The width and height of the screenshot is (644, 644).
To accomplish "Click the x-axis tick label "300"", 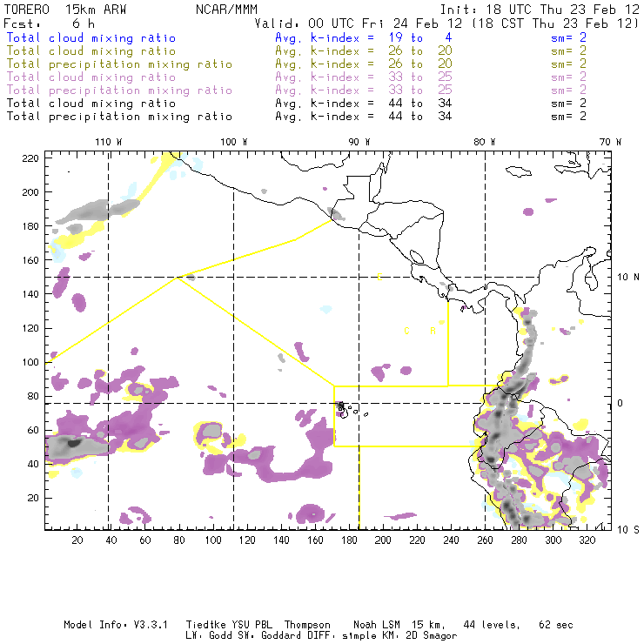I will tap(553, 540).
